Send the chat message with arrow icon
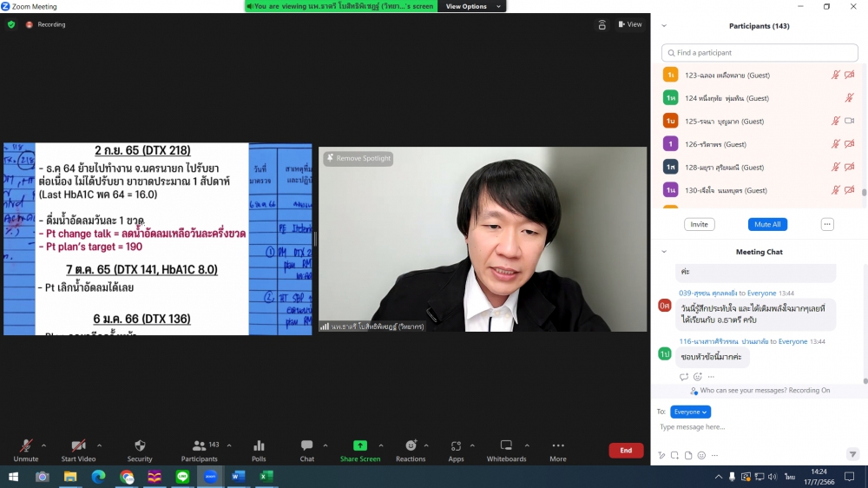This screenshot has height=488, width=868. 852,454
